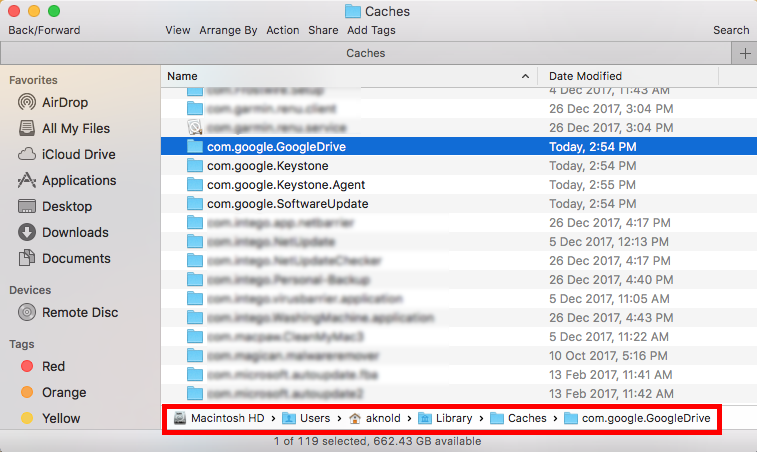Screen dimensions: 757x452
Task: Add a new tab with plus button
Action: click(x=744, y=53)
